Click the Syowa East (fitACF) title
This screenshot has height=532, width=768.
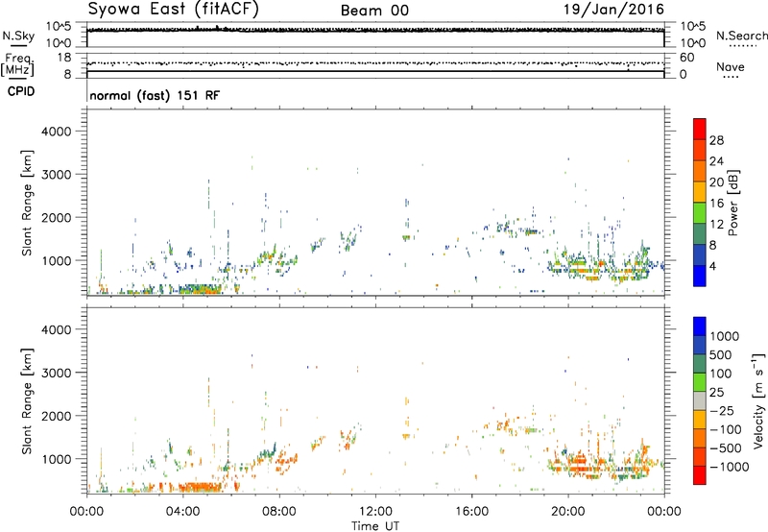(174, 9)
